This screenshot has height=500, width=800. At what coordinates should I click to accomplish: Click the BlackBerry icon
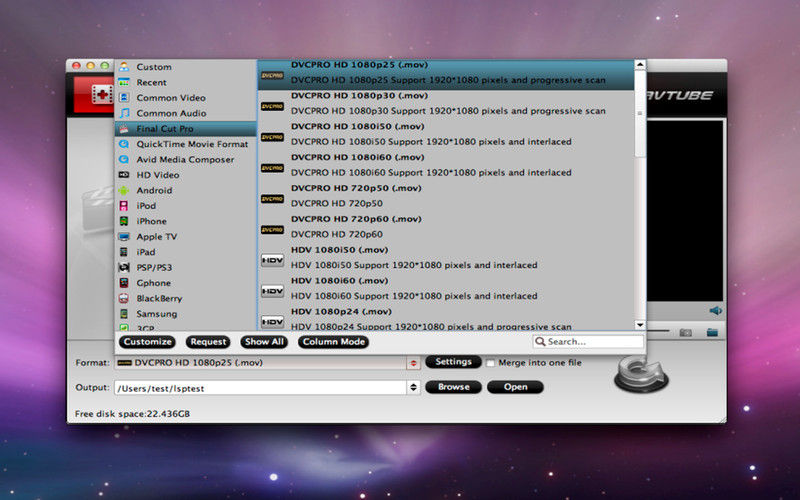pyautogui.click(x=124, y=298)
